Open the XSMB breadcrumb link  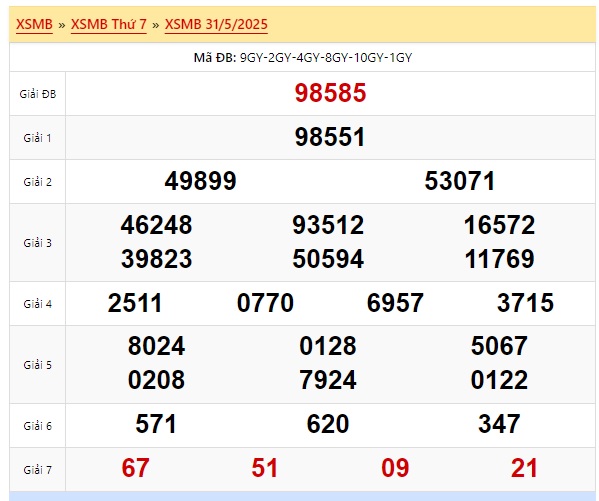click(34, 24)
